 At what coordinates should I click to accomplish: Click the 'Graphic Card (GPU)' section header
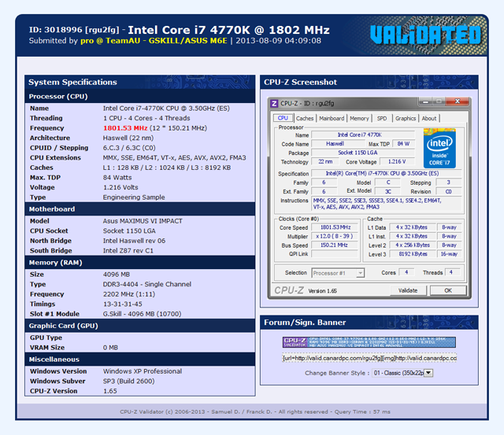140,326
